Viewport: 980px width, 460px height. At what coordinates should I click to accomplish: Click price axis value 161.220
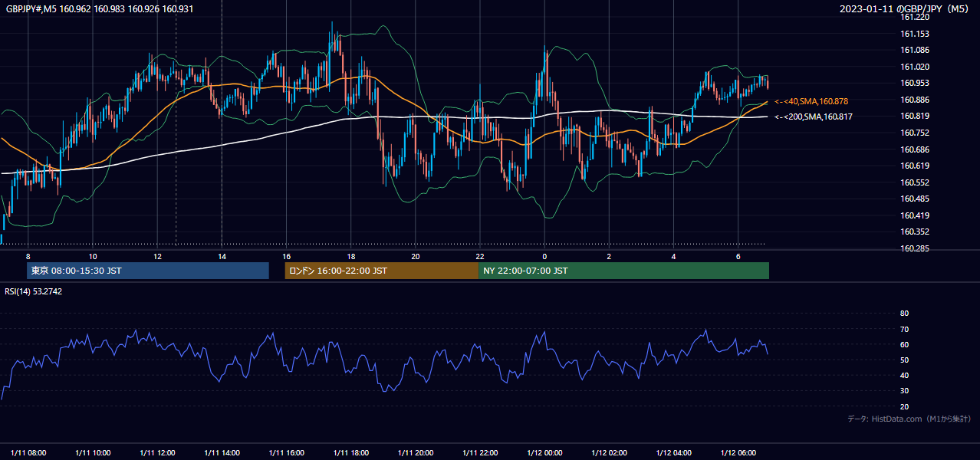click(x=914, y=17)
